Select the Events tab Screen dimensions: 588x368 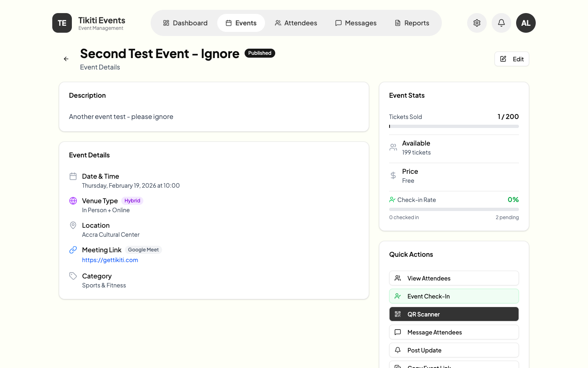click(x=241, y=23)
